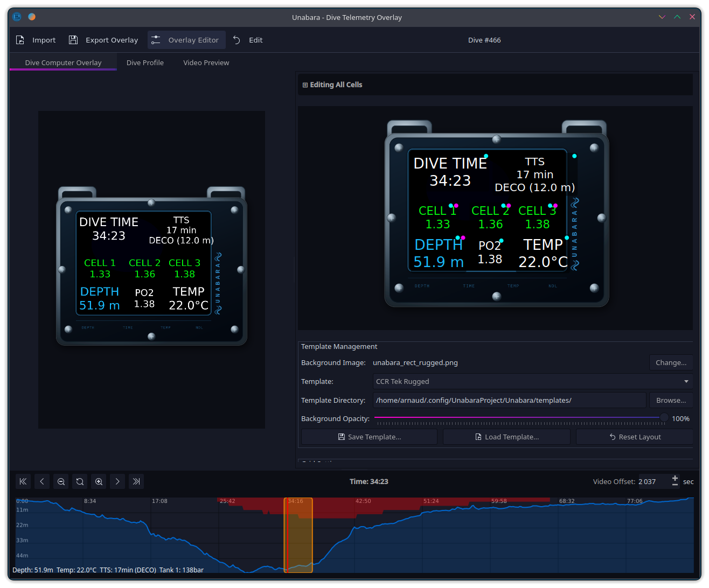Click the unabara_rect_rugged.png filename text

coord(415,362)
